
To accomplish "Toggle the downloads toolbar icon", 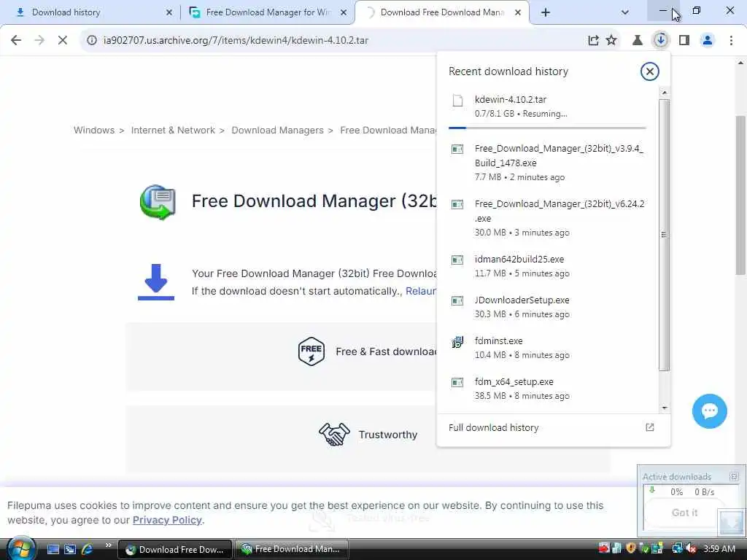I will click(x=661, y=41).
